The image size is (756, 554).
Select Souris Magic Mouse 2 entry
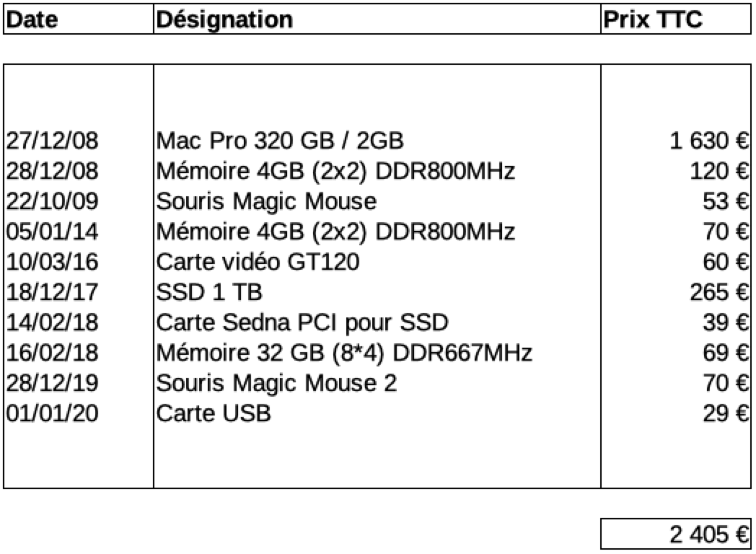click(x=276, y=383)
